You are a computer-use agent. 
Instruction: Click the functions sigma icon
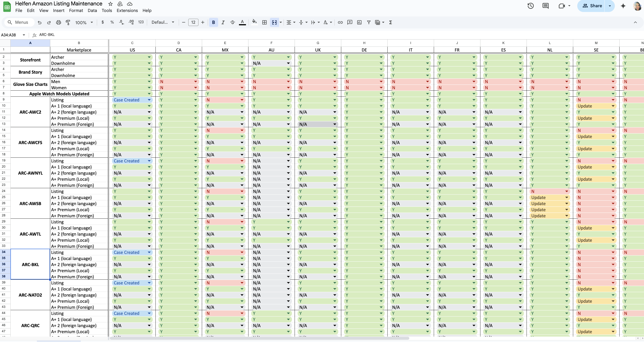click(391, 22)
